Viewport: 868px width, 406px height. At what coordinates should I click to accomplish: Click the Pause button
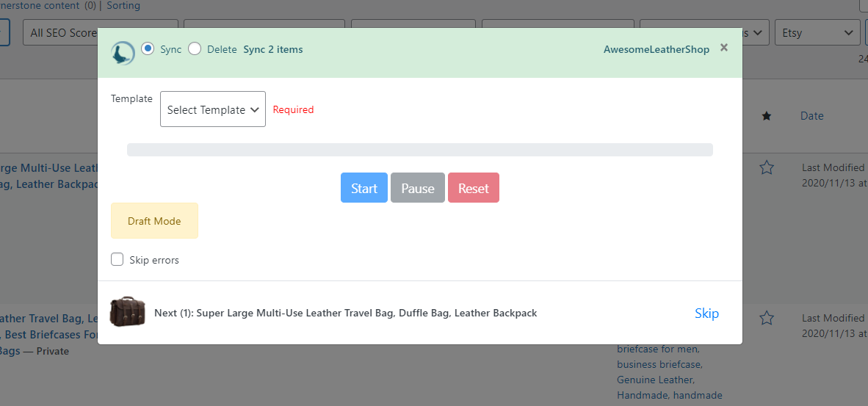(418, 187)
